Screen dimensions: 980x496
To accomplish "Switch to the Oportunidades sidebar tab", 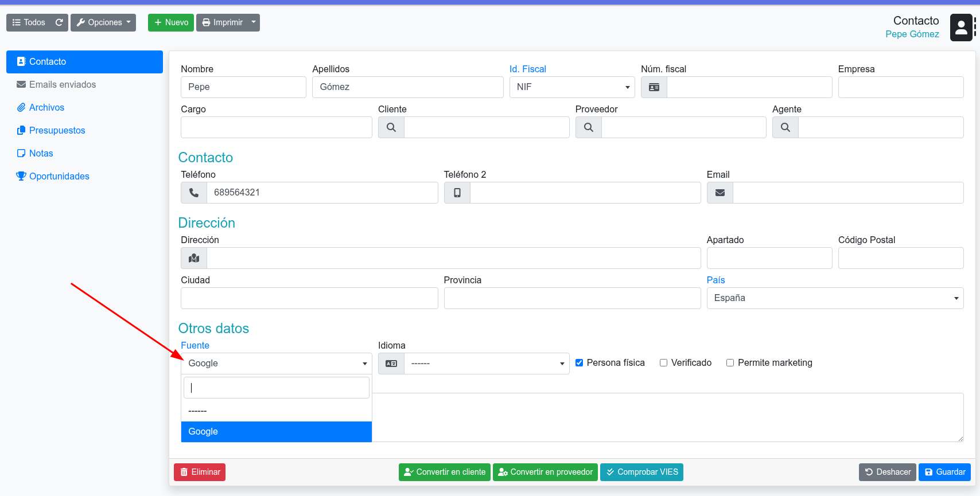I will click(x=59, y=176).
